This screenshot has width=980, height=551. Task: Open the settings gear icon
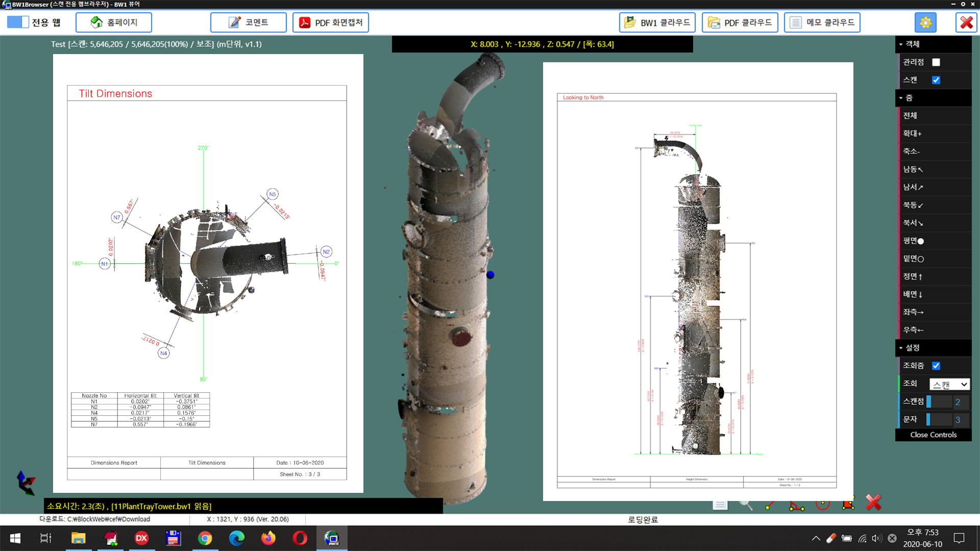coord(925,22)
